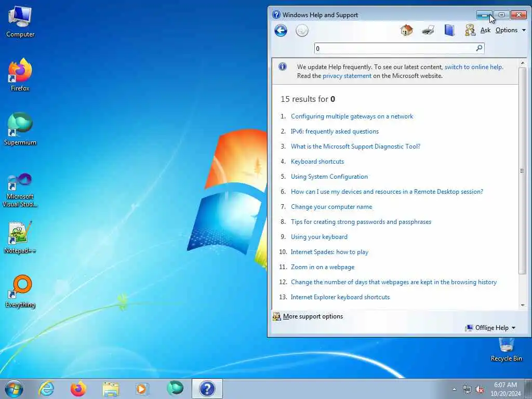Click the vertical scrollbar thumb in results
Image resolution: width=532 pixels, height=399 pixels.
[522, 170]
